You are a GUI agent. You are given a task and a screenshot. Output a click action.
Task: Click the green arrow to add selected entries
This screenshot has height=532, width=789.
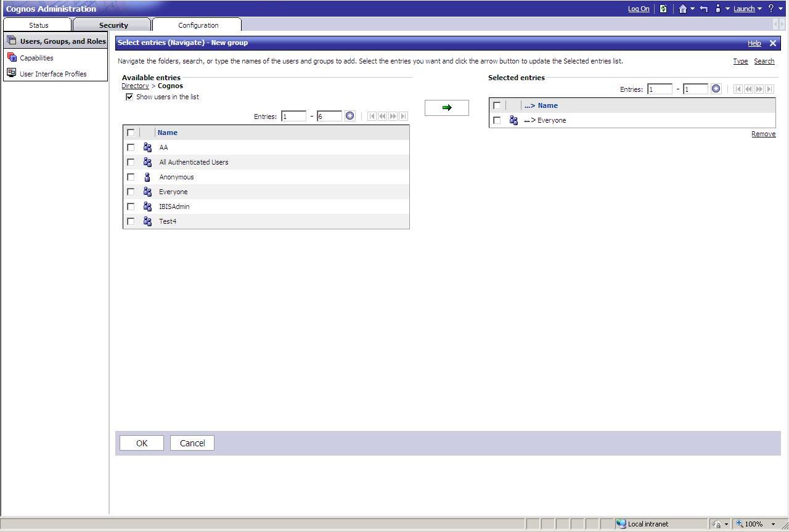pos(446,107)
